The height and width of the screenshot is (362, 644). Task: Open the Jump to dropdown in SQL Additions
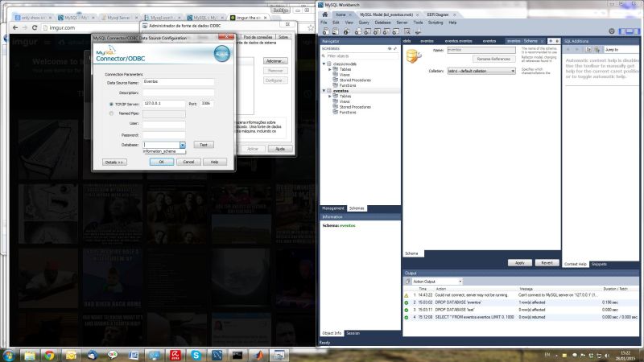[621, 50]
